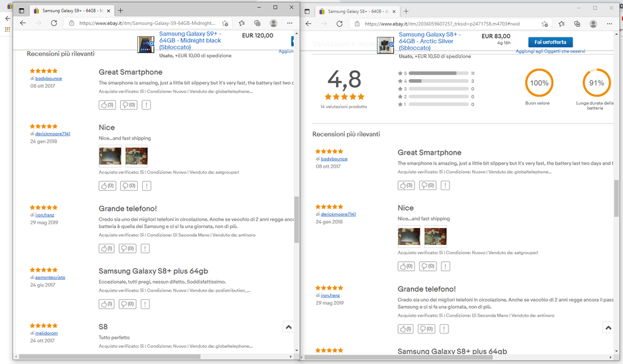Screen dimensions: 623x364
Task: Reload the page in the left browser window
Action: 54,23
